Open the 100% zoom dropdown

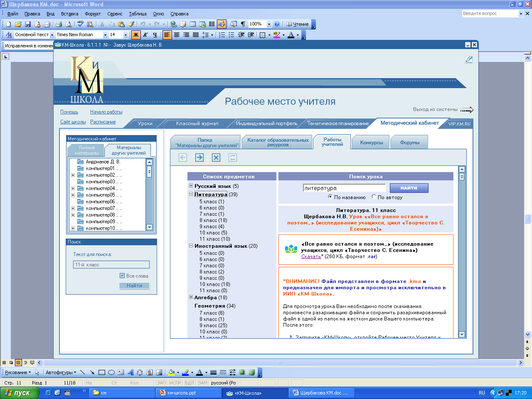click(x=269, y=24)
